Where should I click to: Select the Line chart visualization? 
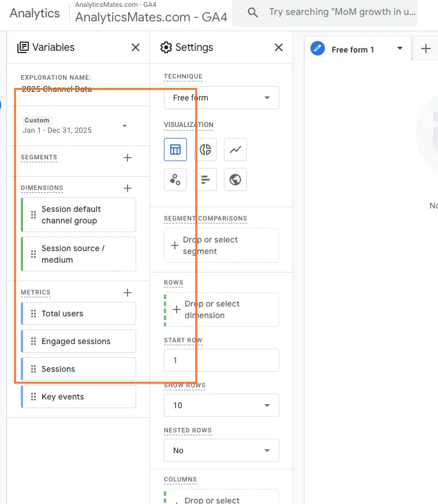click(235, 150)
